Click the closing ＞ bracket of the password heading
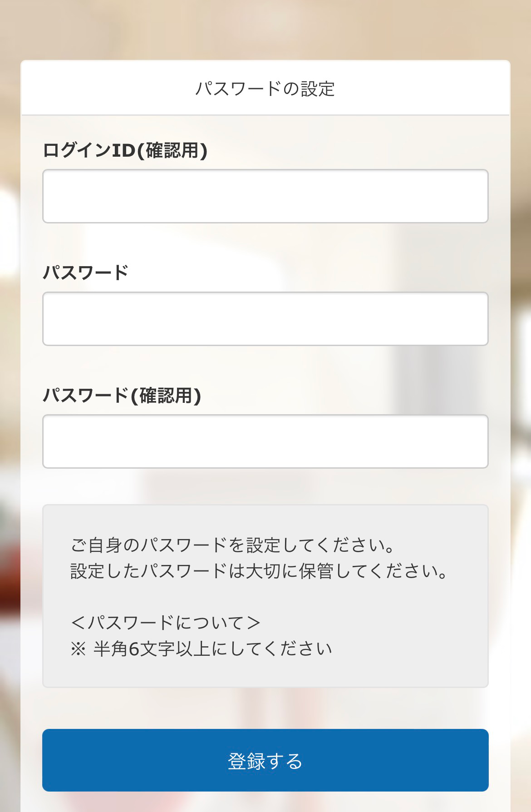The width and height of the screenshot is (531, 812). click(253, 623)
